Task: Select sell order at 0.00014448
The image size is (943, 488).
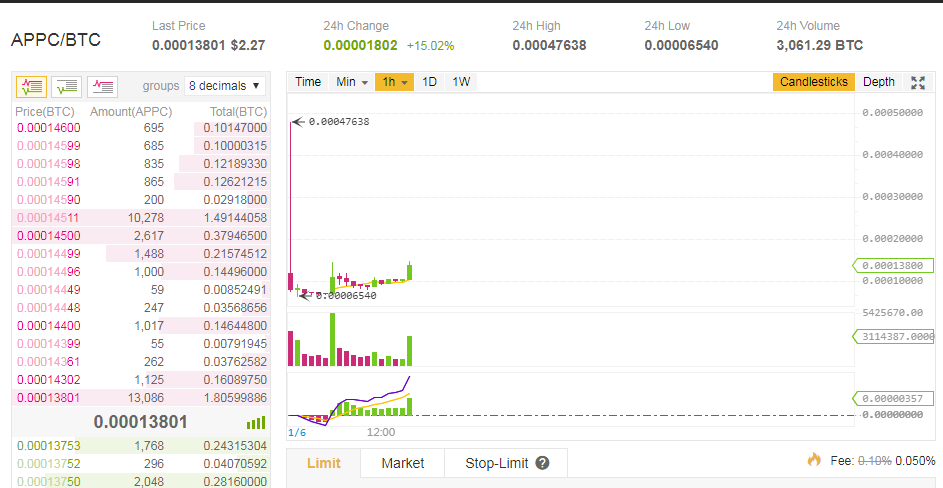Action: coord(141,308)
